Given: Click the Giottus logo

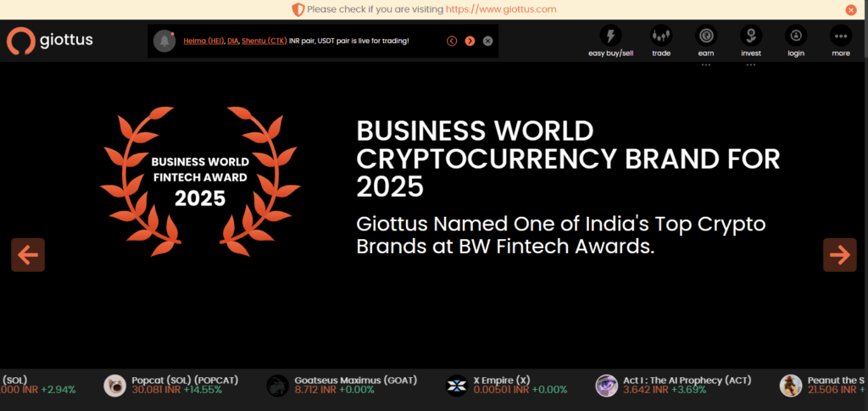Looking at the screenshot, I should tap(50, 41).
